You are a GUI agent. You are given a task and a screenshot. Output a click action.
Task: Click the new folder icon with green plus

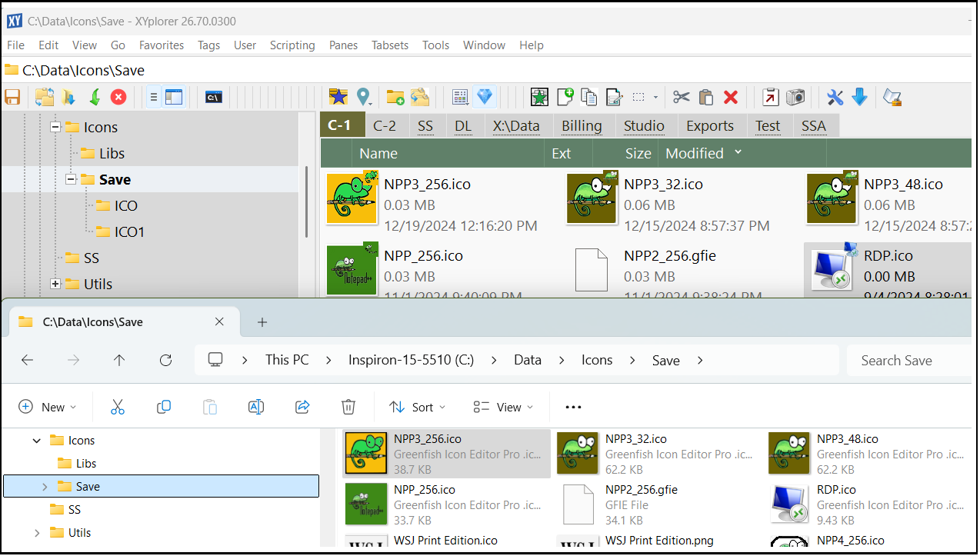[x=395, y=97]
